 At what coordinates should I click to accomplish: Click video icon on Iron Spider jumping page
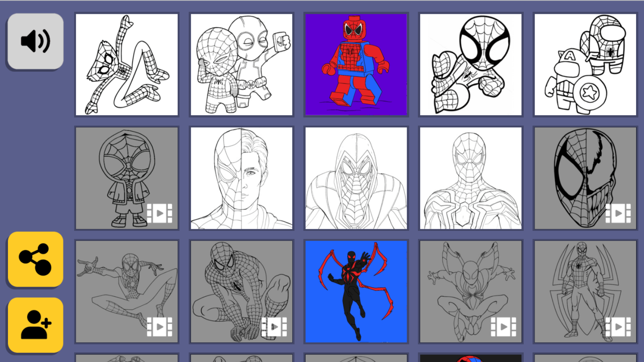(504, 327)
